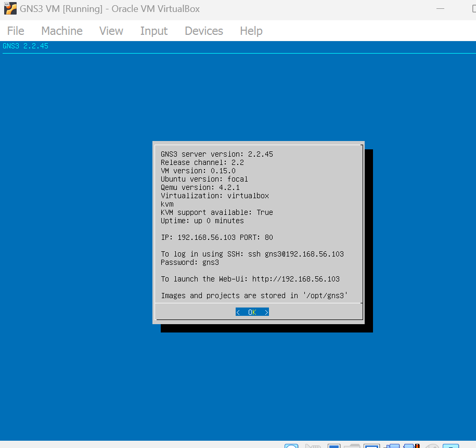Open the View menu

tap(111, 31)
